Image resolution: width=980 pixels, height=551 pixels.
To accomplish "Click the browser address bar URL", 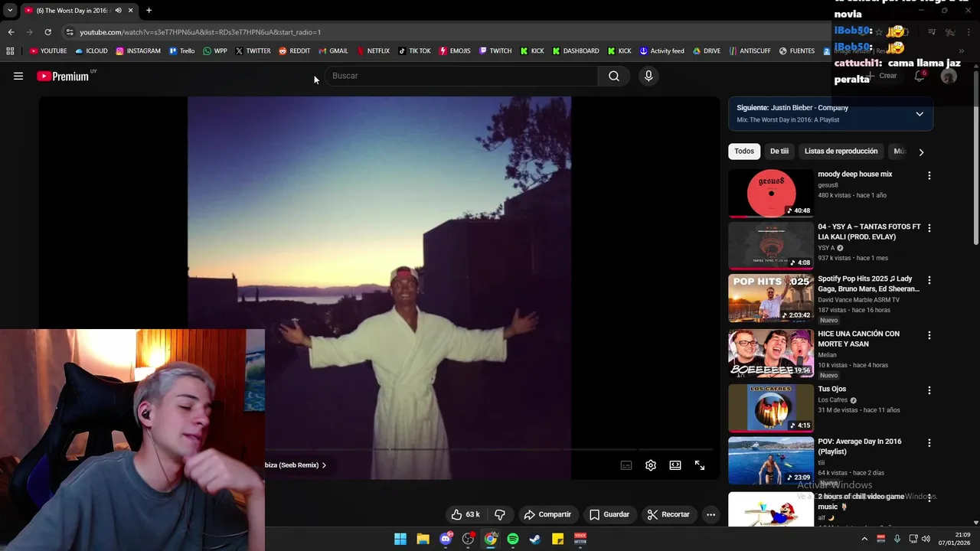I will coord(200,32).
